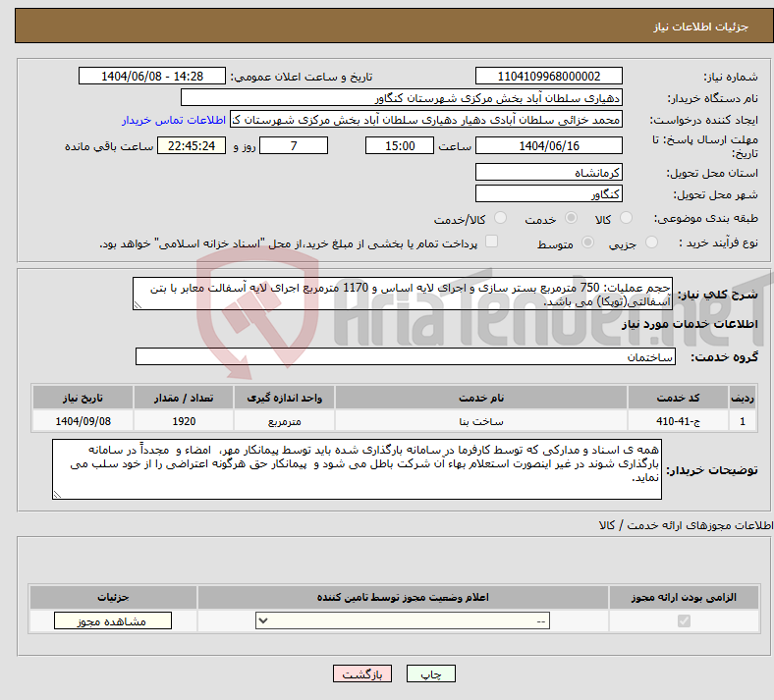The height and width of the screenshot is (700, 774).
Task: Click the واحد اندازه گیری column header
Action: pos(284,398)
